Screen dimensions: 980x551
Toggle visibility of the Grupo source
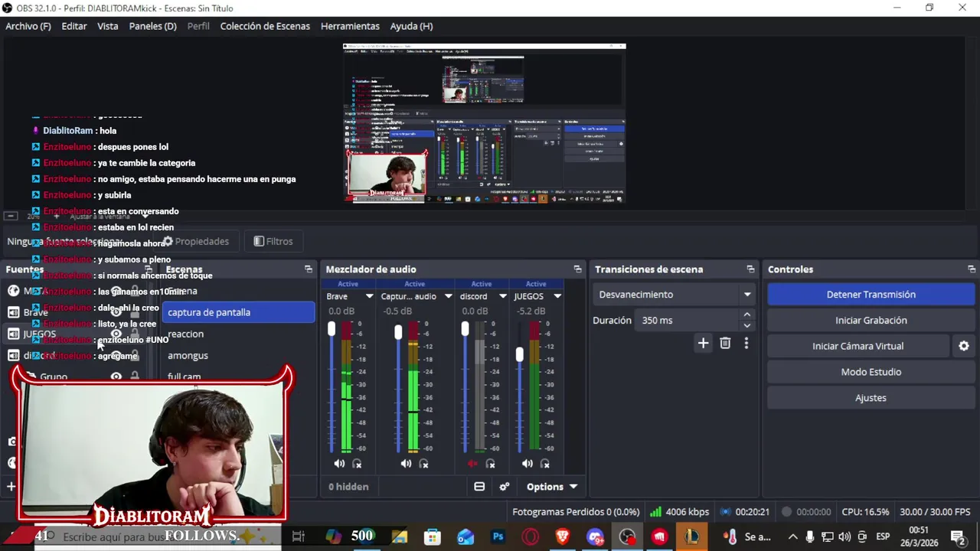pos(116,377)
